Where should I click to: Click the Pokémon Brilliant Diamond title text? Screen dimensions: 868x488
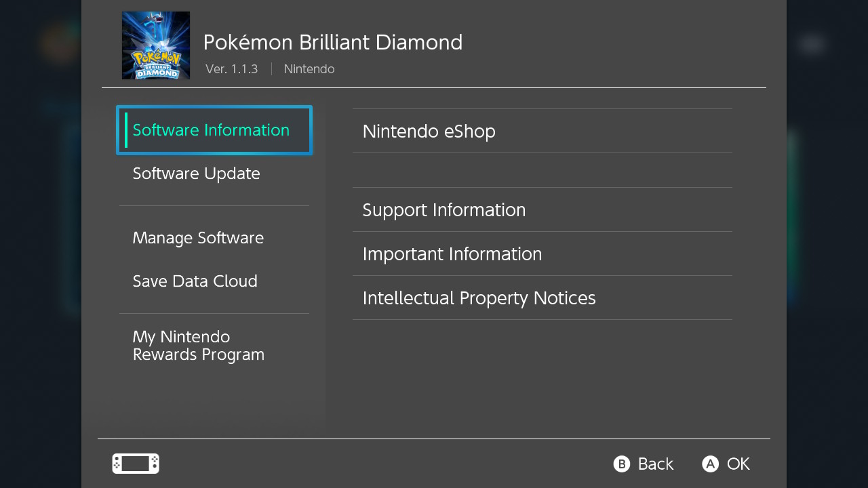[333, 42]
